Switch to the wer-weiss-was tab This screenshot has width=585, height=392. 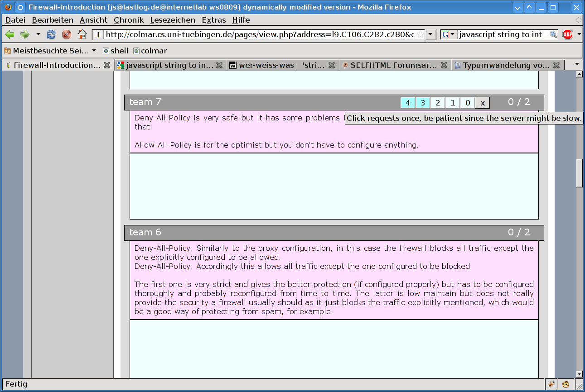pos(277,65)
